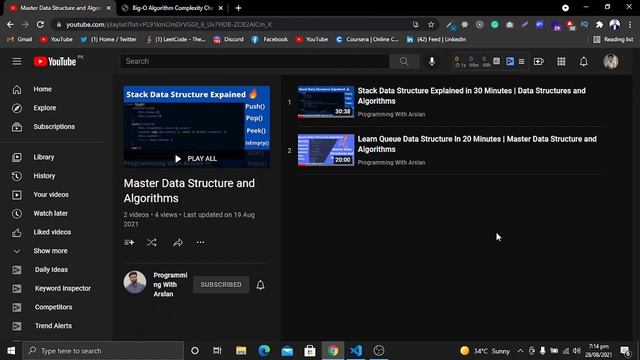Open Chrome three-dot menu
Viewport: 640px width, 360px height.
[630, 24]
